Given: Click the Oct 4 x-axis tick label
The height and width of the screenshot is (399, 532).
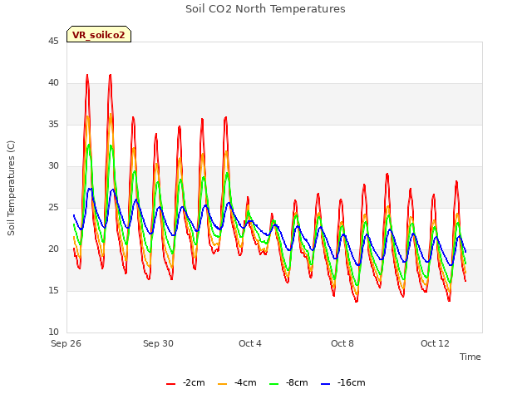Looking at the screenshot, I should coord(250,343).
